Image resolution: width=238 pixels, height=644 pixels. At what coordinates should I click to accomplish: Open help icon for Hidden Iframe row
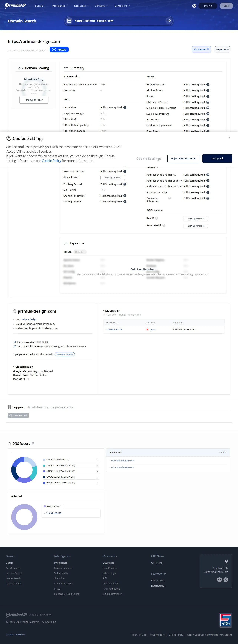pyautogui.click(x=208, y=91)
